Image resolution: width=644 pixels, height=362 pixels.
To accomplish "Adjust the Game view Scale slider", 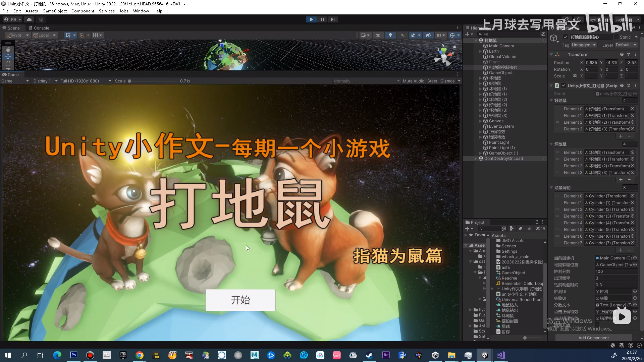I will (129, 81).
